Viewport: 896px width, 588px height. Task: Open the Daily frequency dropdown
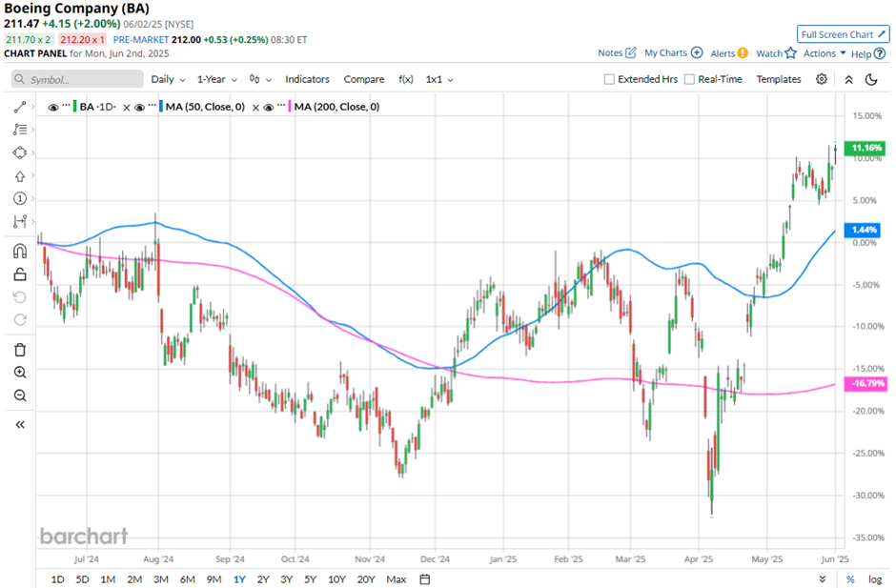point(168,79)
